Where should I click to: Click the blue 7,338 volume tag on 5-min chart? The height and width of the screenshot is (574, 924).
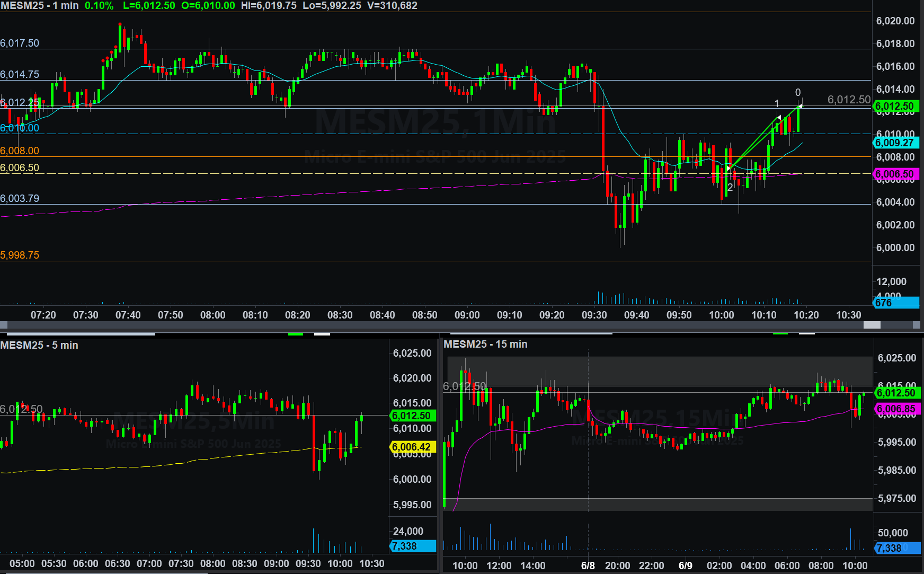point(412,546)
